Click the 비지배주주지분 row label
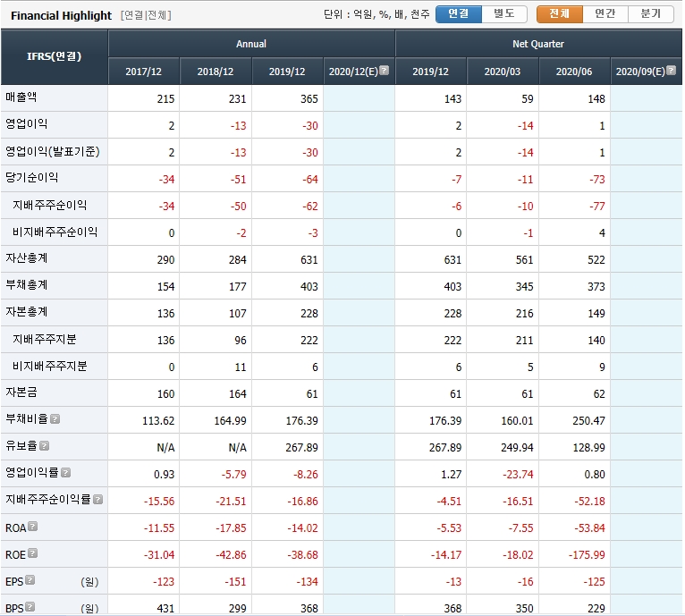The width and height of the screenshot is (685, 616). 49,366
